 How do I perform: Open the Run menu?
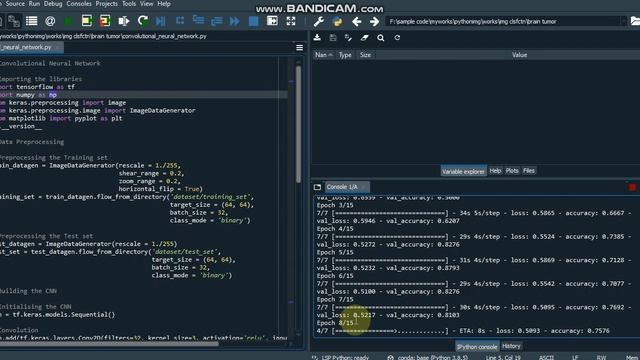coord(34,4)
